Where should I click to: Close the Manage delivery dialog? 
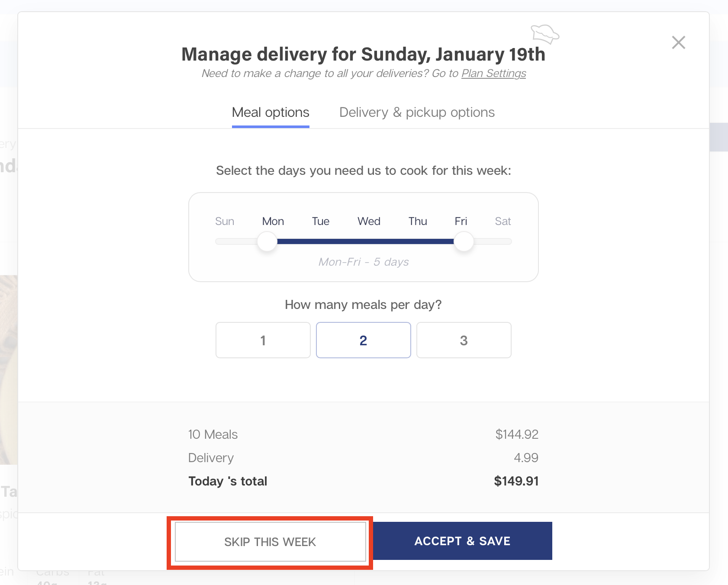(x=678, y=42)
